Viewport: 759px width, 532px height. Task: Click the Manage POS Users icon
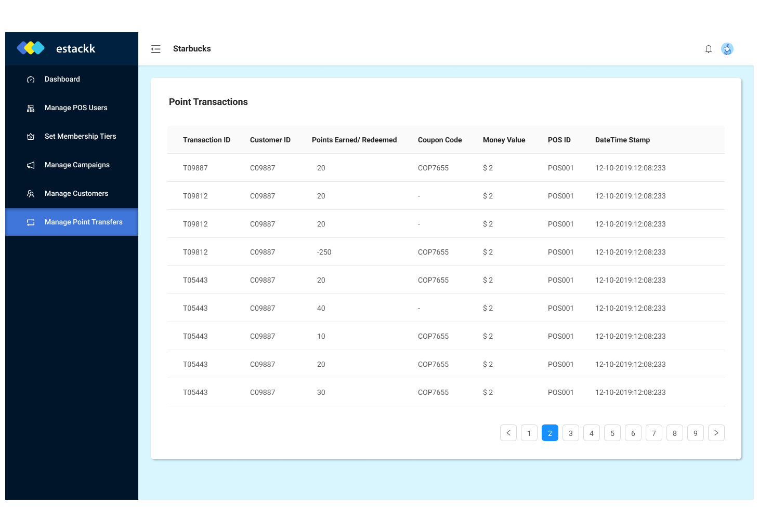[x=31, y=108]
